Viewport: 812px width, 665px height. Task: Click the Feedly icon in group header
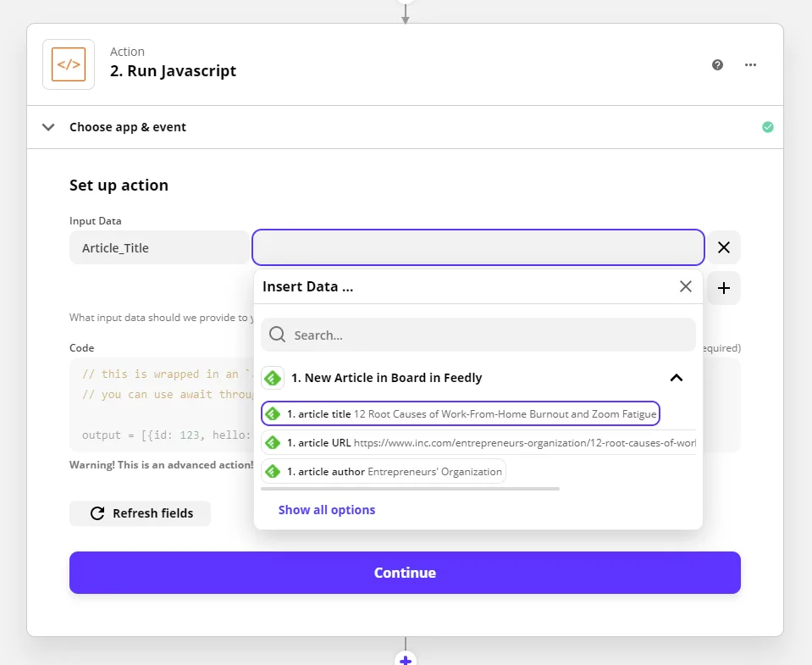pyautogui.click(x=273, y=378)
